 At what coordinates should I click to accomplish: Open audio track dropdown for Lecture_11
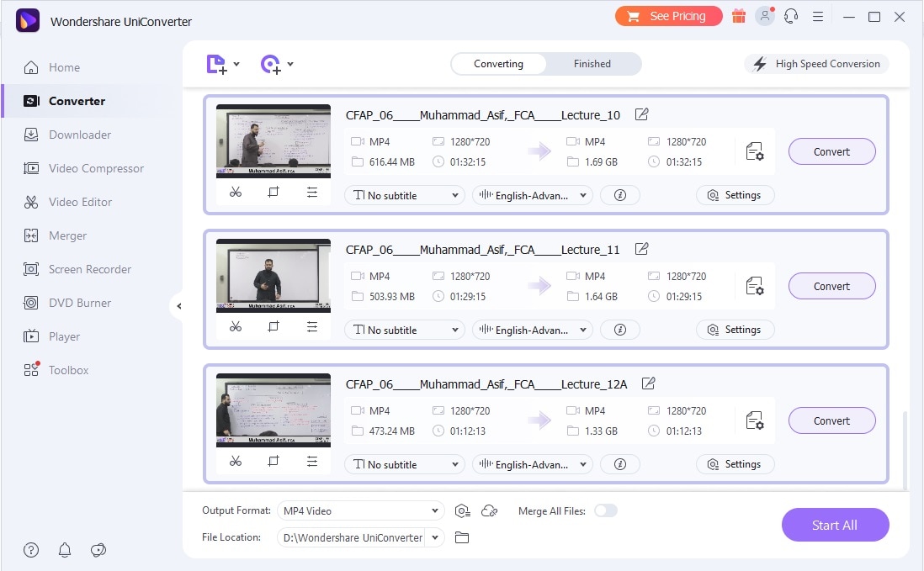[x=532, y=330]
